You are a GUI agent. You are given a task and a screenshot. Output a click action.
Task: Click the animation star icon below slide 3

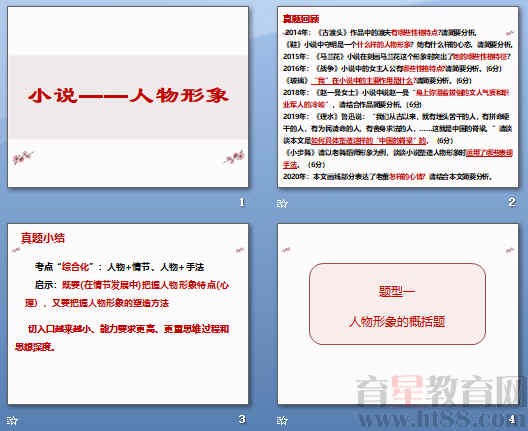tap(12, 420)
